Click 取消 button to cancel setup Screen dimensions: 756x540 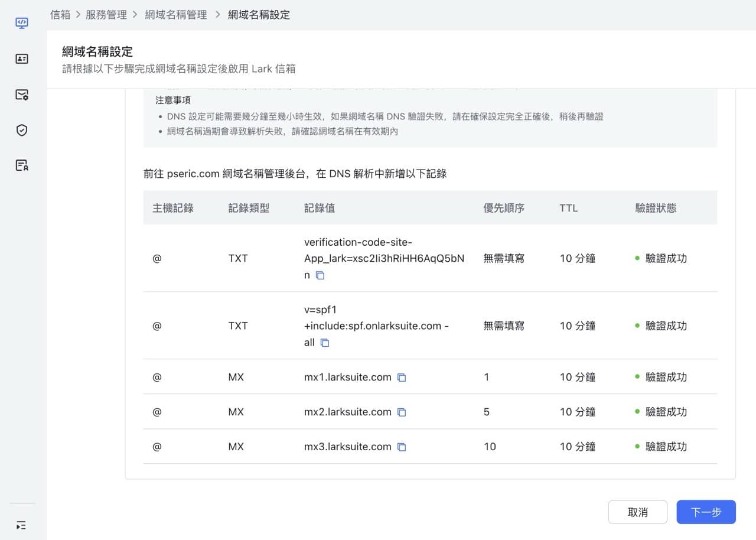(637, 512)
